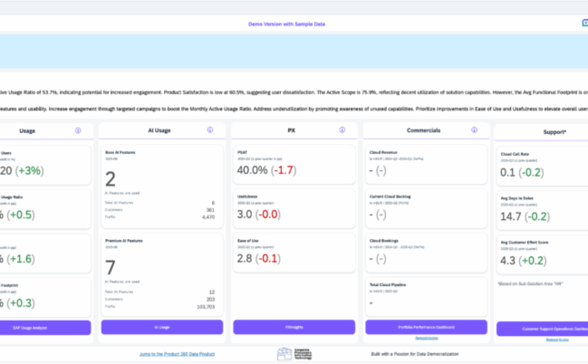Open the AI Usage panel info icon
This screenshot has width=588, height=364.
point(210,131)
